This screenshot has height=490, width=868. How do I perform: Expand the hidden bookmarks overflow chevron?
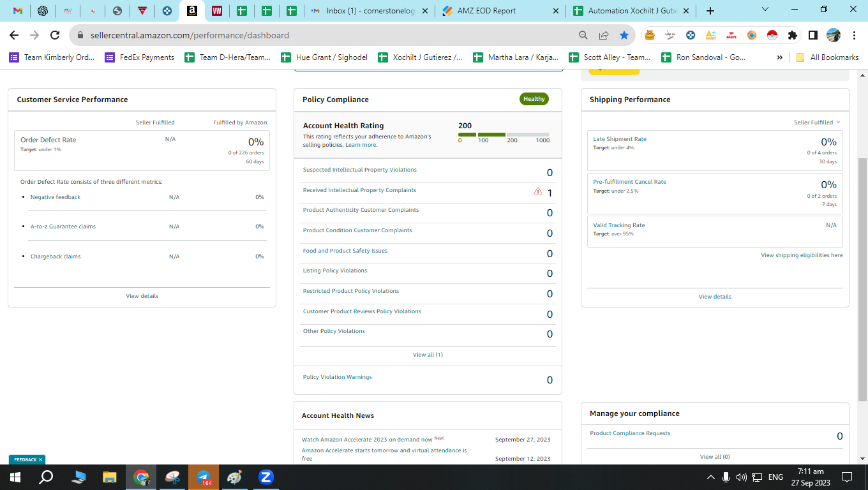[779, 57]
